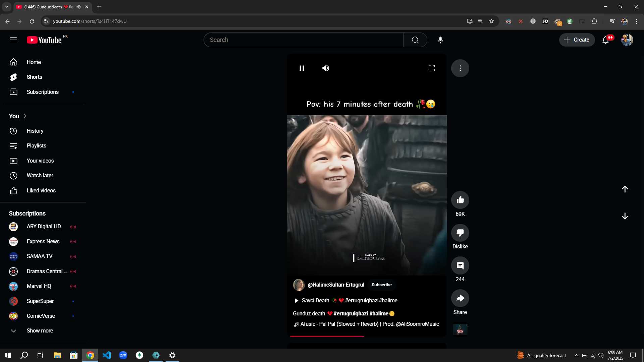Screen dimensions: 644x362
Task: Open Subscriptions in the sidebar
Action: tap(42, 92)
